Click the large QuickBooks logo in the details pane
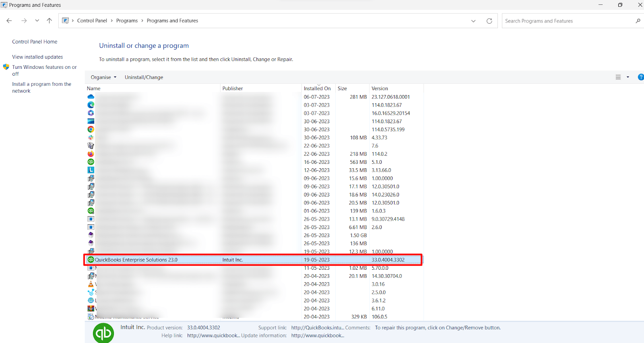Viewport: 644px width, 343px height. pyautogui.click(x=103, y=333)
